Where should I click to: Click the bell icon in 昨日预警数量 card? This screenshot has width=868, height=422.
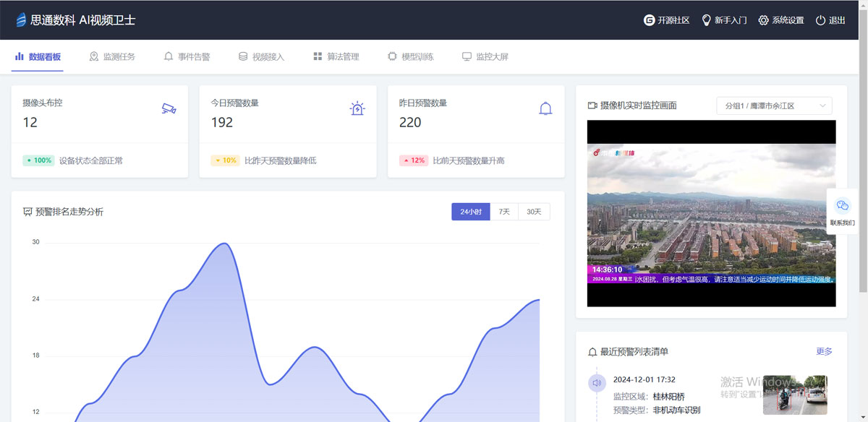point(545,108)
